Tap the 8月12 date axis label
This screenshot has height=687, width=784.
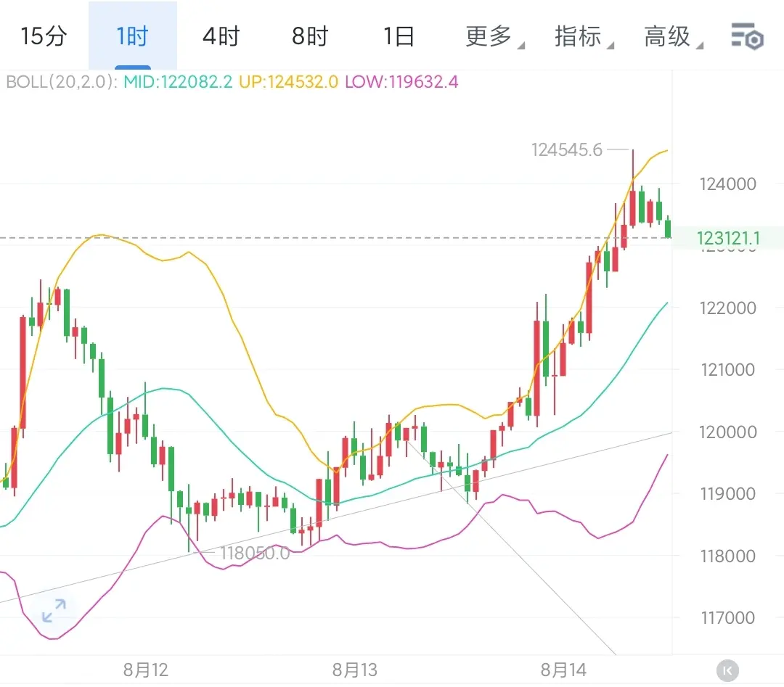145,670
